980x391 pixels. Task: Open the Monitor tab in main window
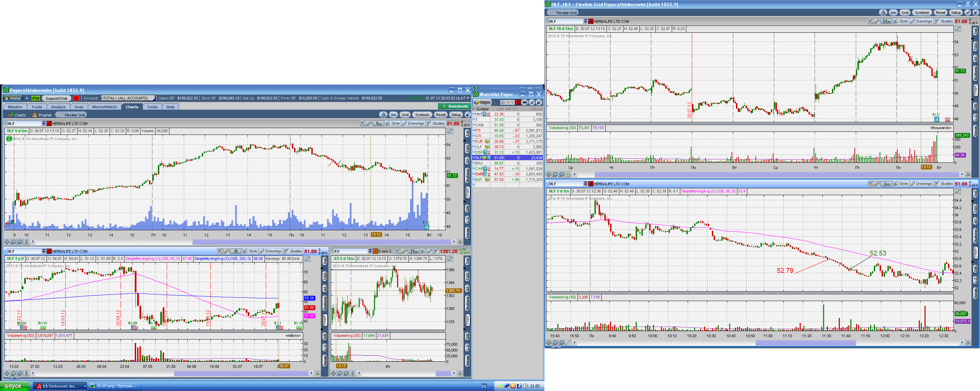(15, 107)
